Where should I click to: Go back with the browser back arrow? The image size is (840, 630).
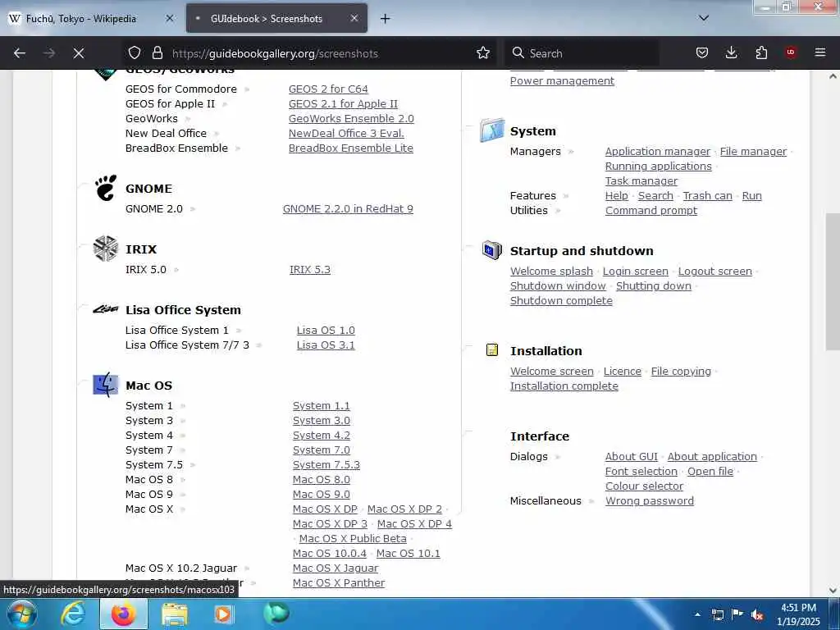20,53
